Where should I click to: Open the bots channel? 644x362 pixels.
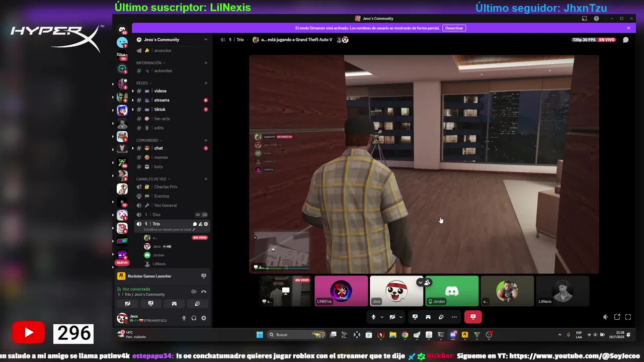coord(172,166)
